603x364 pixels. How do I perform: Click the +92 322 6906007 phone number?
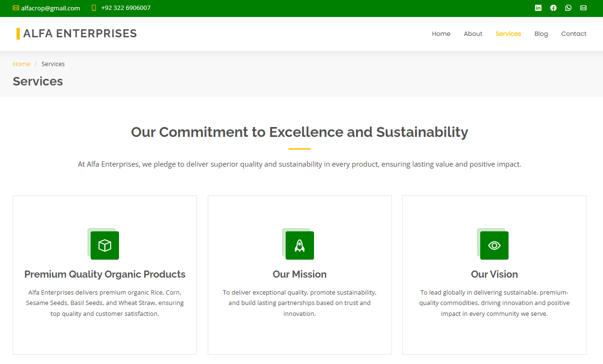(x=126, y=8)
